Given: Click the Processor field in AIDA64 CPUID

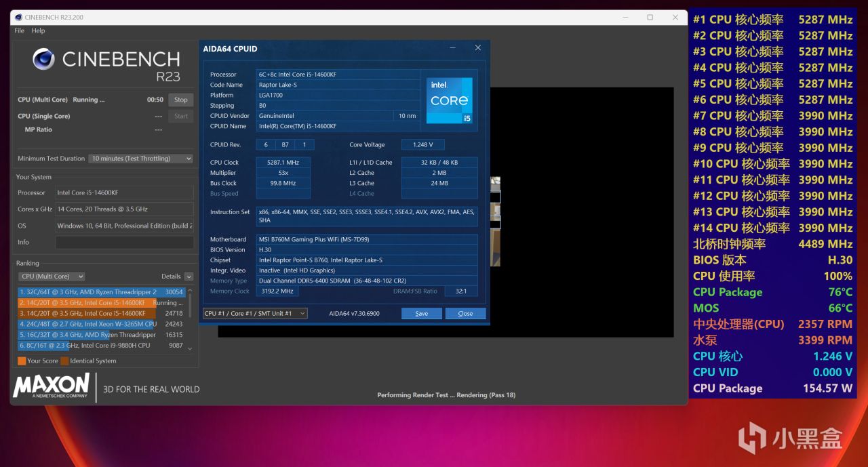Looking at the screenshot, I should [x=338, y=75].
